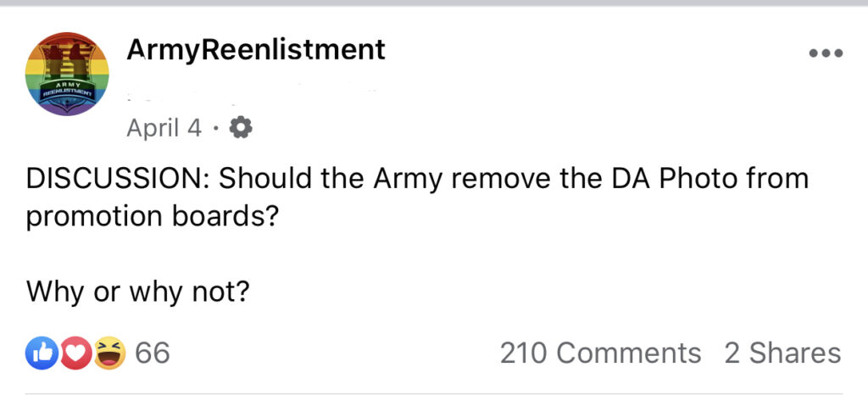This screenshot has height=395, width=868.
Task: Click the "Should the Army" phrase in post
Action: coord(323,179)
